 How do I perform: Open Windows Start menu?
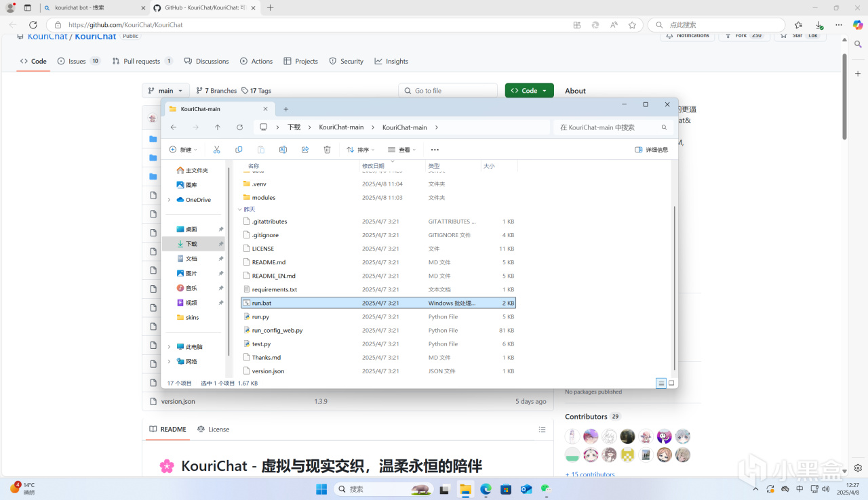pos(321,489)
